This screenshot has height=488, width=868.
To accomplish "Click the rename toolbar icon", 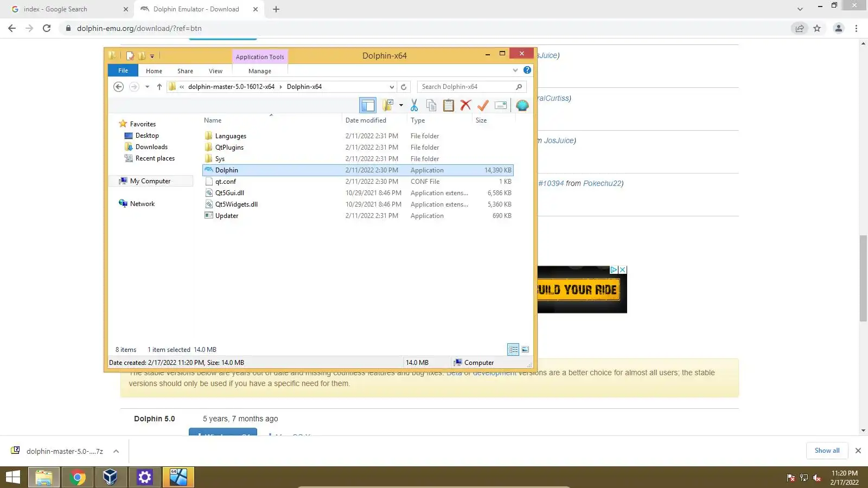I will click(501, 105).
